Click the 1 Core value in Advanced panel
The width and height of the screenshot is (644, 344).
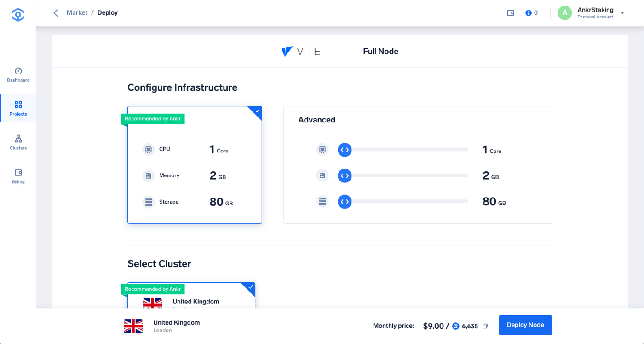(x=492, y=150)
